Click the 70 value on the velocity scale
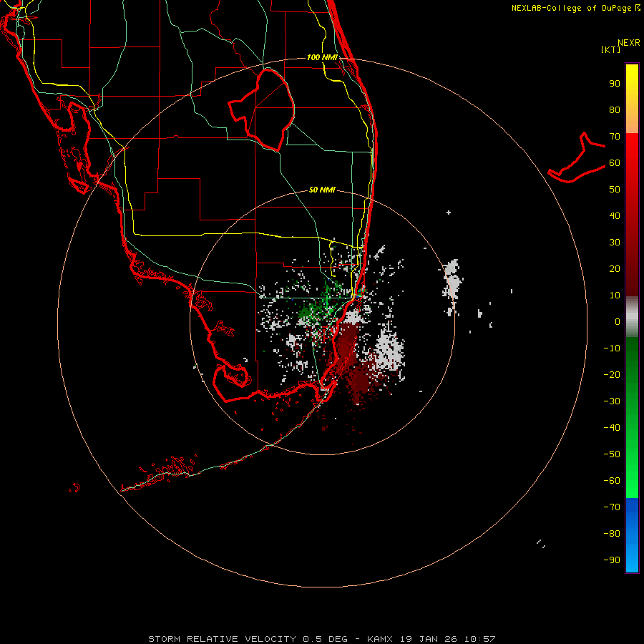The height and width of the screenshot is (644, 644). pos(615,137)
